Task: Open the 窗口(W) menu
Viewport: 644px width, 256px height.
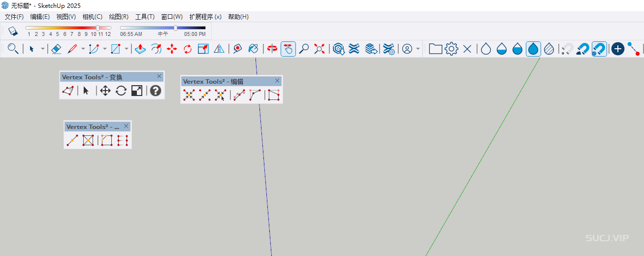Action: pos(172,16)
